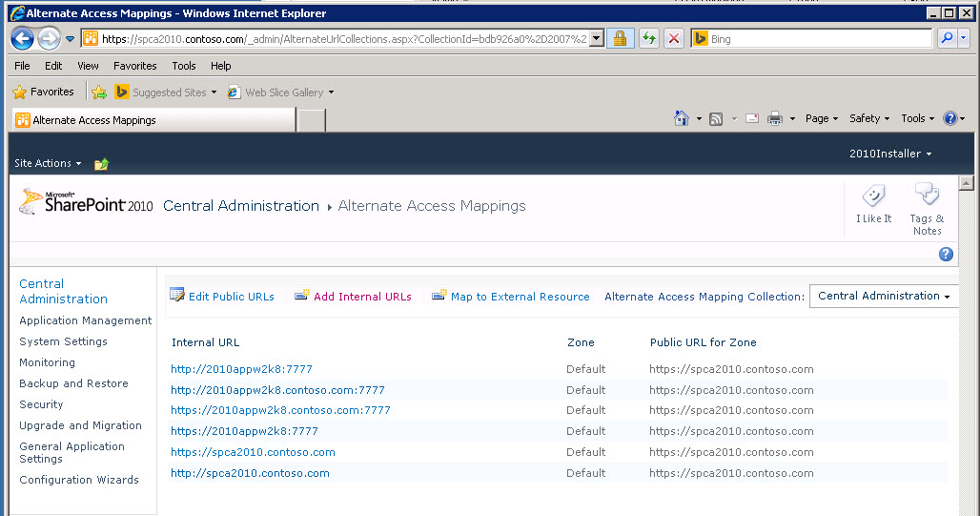Open System Settings in left navigation
The image size is (980, 516).
pyautogui.click(x=63, y=341)
